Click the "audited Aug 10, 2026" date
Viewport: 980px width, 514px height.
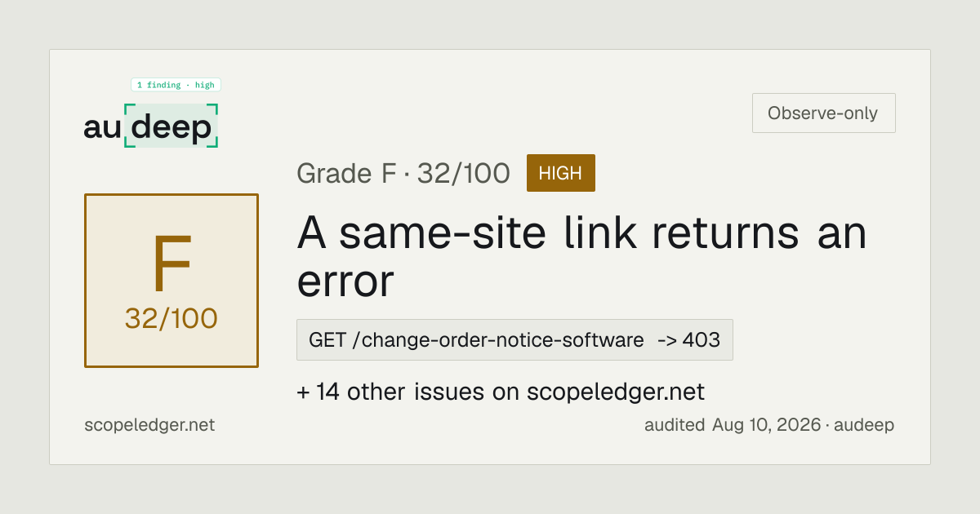(733, 425)
